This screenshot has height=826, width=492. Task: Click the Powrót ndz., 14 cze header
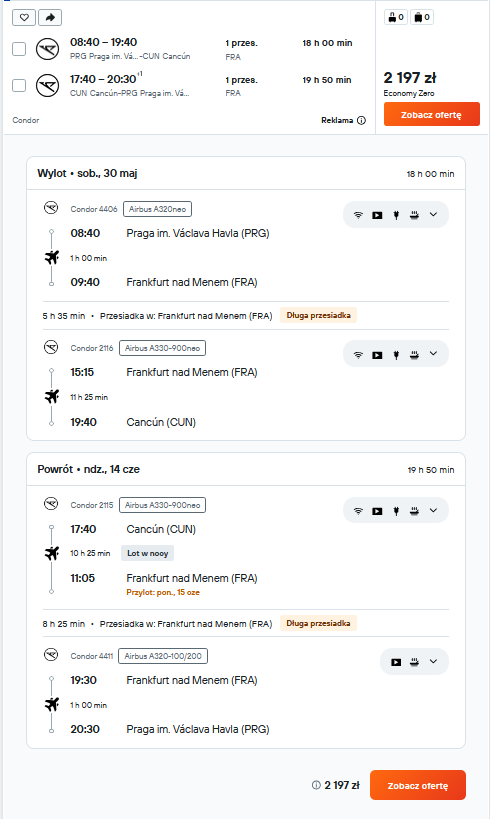tap(88, 469)
